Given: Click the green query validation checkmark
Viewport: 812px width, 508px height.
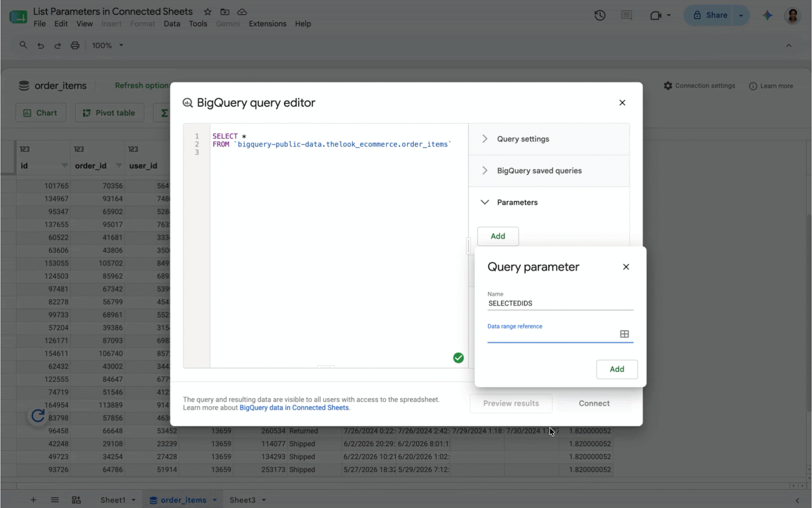Looking at the screenshot, I should tap(458, 358).
